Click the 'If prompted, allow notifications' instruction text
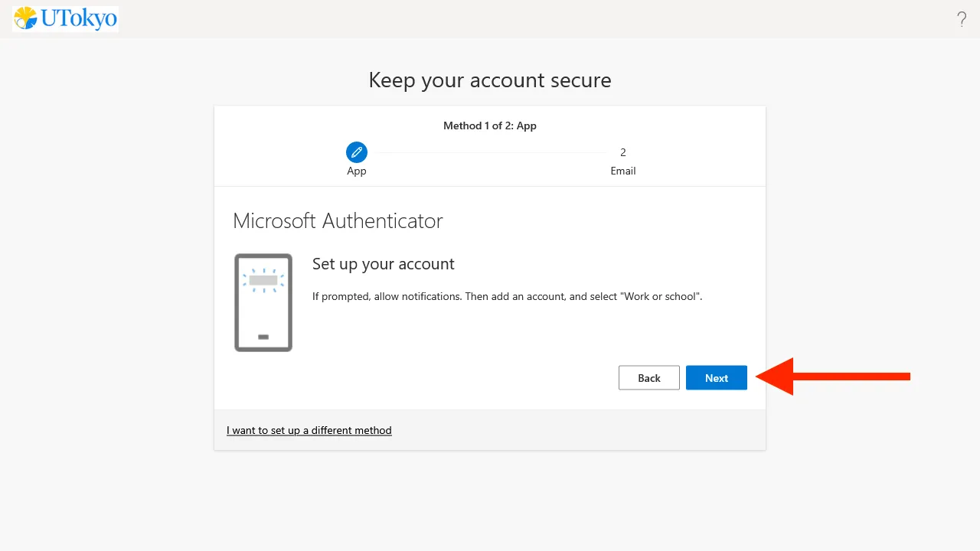The width and height of the screenshot is (980, 551). (x=507, y=296)
